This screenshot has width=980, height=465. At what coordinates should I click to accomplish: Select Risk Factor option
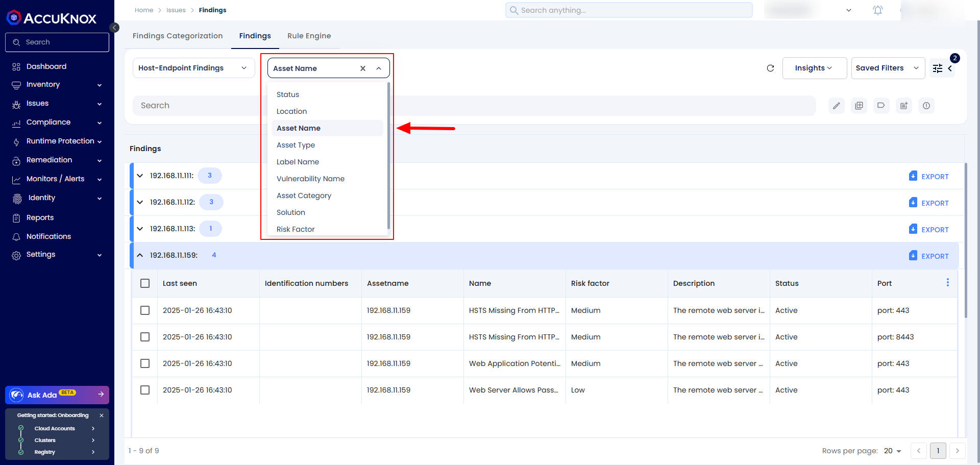click(x=327, y=229)
